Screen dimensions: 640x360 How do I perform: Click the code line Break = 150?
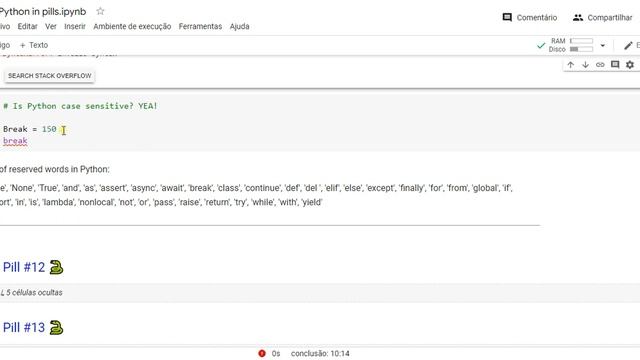click(x=29, y=129)
